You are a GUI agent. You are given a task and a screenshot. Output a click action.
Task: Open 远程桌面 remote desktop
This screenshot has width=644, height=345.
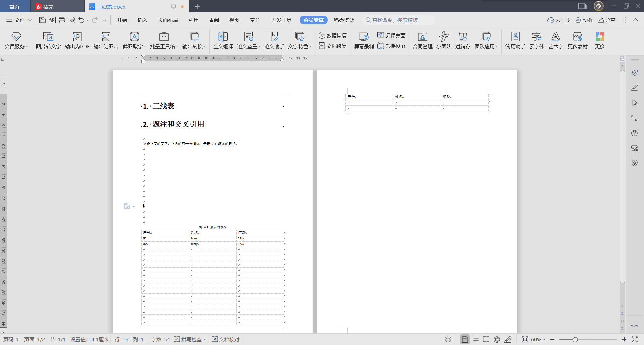click(x=391, y=36)
